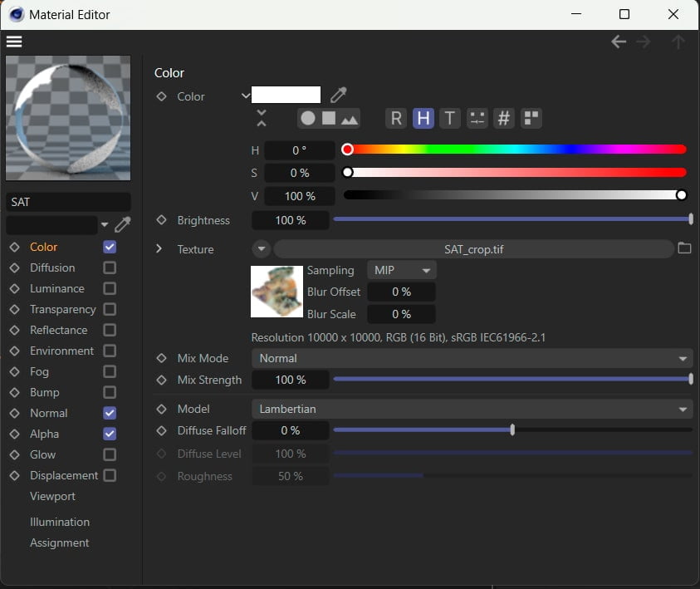Click the eyedropper next to the layer field
Viewport: 700px width, 589px height.
(x=123, y=224)
